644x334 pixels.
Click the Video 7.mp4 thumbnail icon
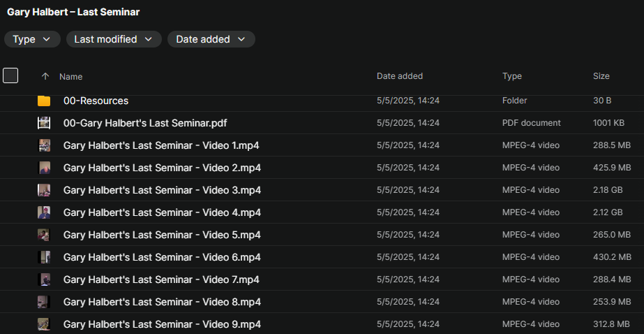point(44,279)
